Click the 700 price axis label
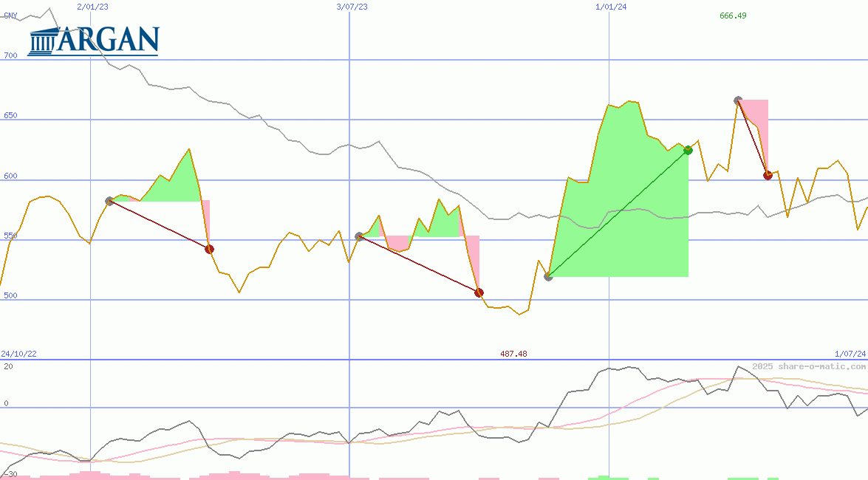This screenshot has width=868, height=480. click(x=10, y=55)
